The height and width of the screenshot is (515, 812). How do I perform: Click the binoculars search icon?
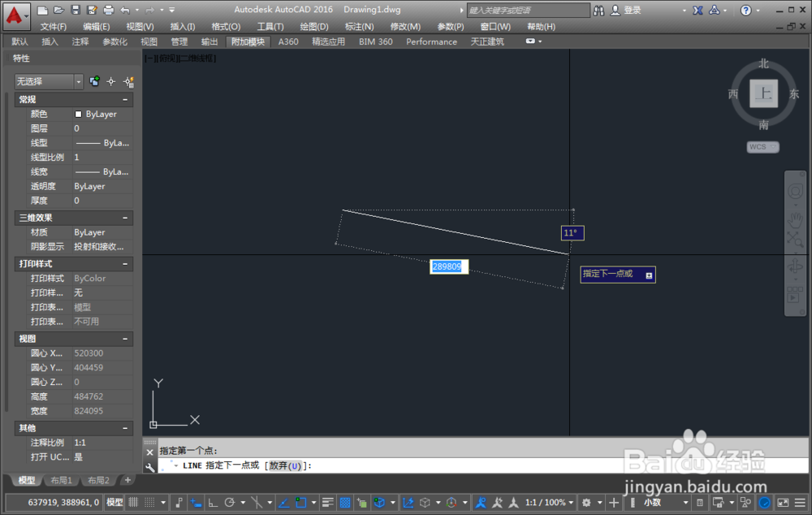598,11
